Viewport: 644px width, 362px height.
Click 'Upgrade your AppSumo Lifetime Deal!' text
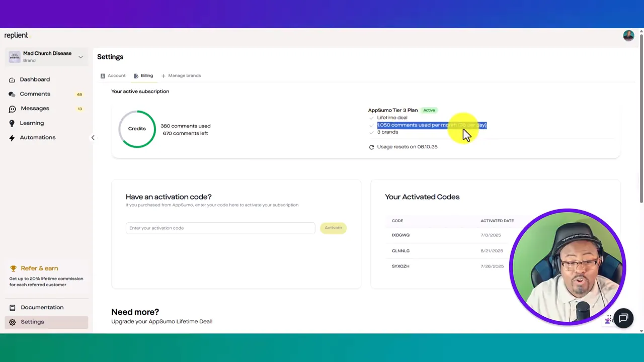coord(162,321)
